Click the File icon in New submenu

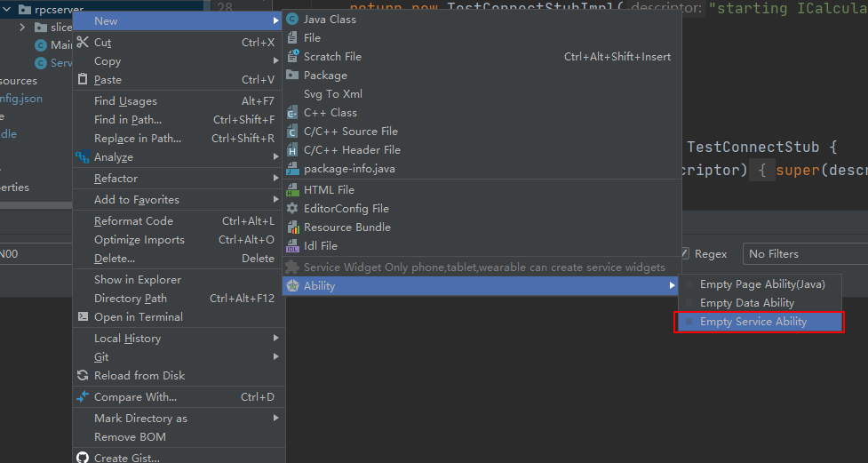(292, 38)
